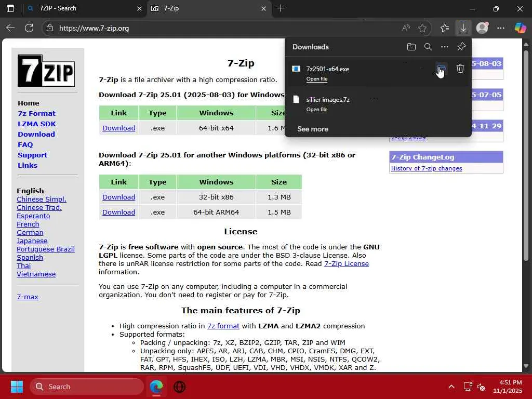Open the browser profile avatar

(482, 28)
